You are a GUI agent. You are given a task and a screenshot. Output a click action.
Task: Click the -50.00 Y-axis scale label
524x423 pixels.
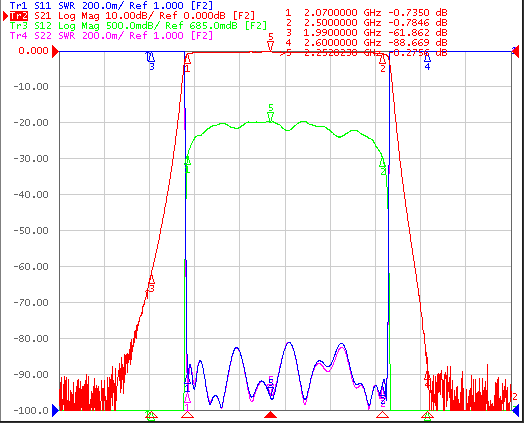click(31, 231)
